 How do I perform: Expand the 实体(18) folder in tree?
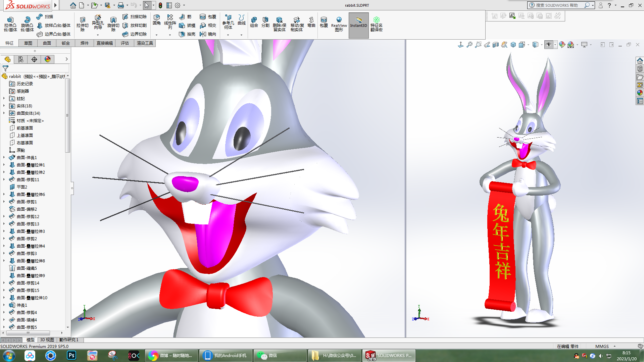pyautogui.click(x=4, y=106)
